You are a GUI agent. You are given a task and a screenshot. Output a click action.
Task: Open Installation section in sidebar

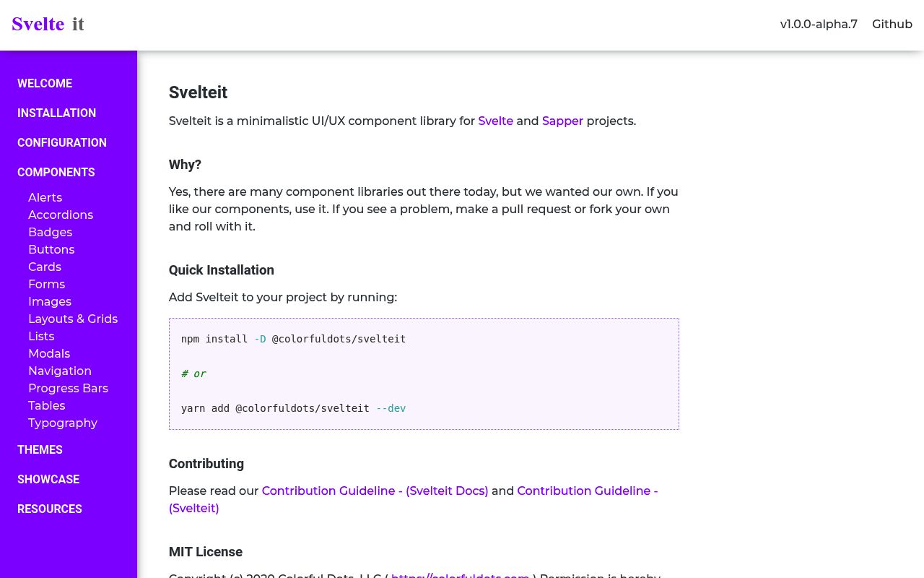click(x=56, y=113)
